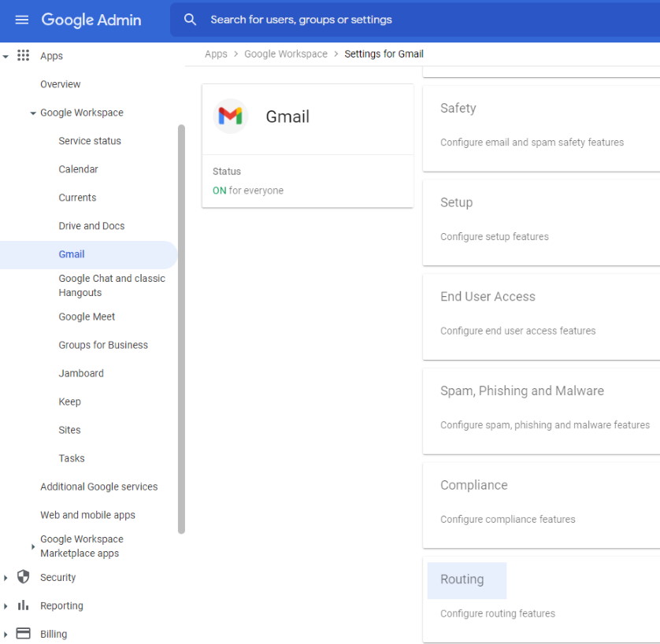The image size is (660, 644).
Task: Click Configure end user access features
Action: [517, 331]
